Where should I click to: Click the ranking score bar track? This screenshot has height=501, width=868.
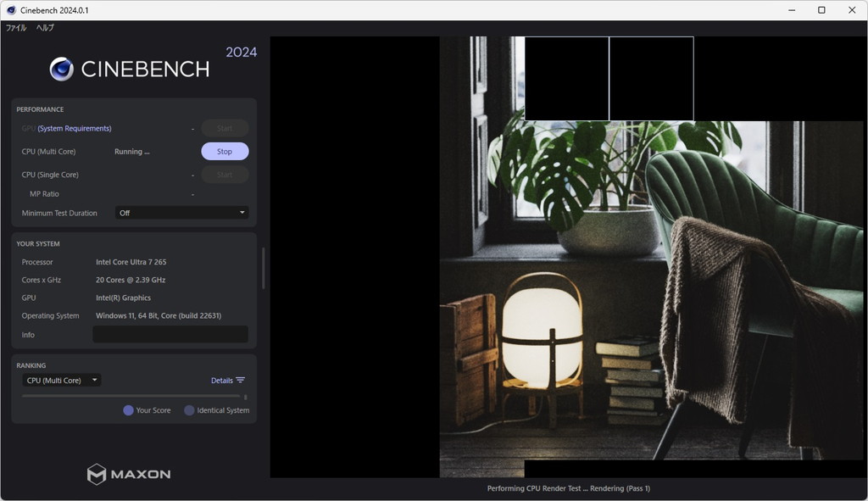coord(131,397)
